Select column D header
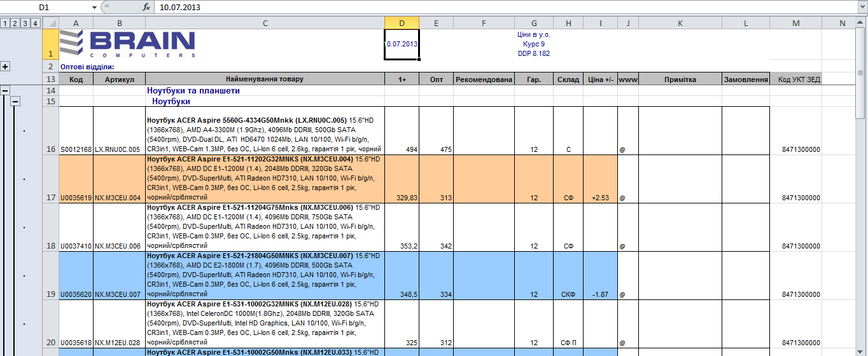Screen dimensions: 868x356 pyautogui.click(x=402, y=24)
